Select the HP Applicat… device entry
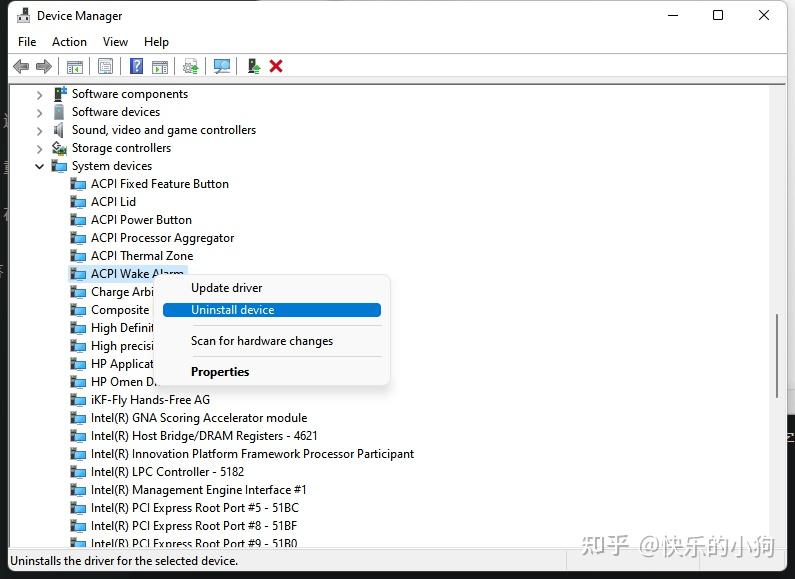The height and width of the screenshot is (579, 795). point(122,364)
